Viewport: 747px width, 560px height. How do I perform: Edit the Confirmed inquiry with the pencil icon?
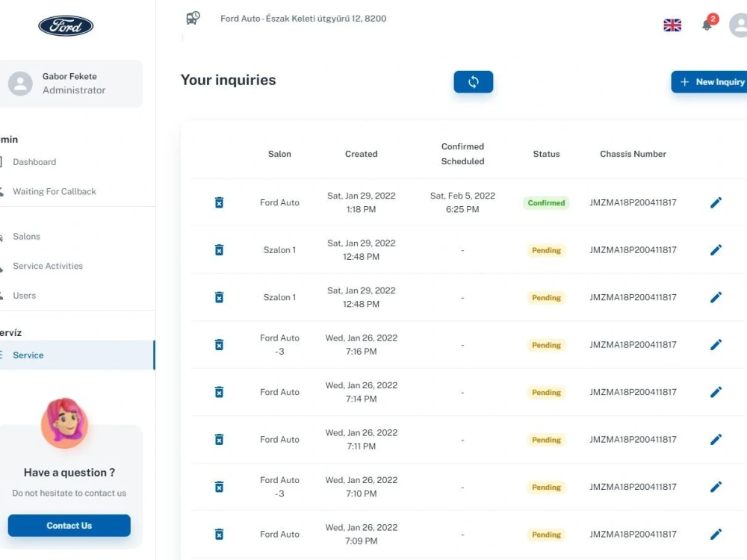(x=716, y=202)
